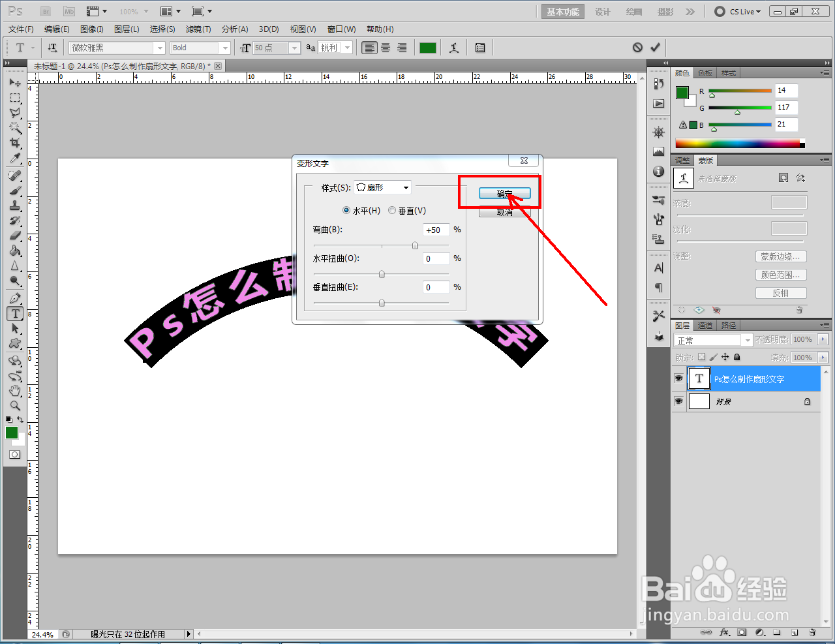Open the fill (填充) slider arrow
Screen dimensions: 835x644
pyautogui.click(x=823, y=358)
